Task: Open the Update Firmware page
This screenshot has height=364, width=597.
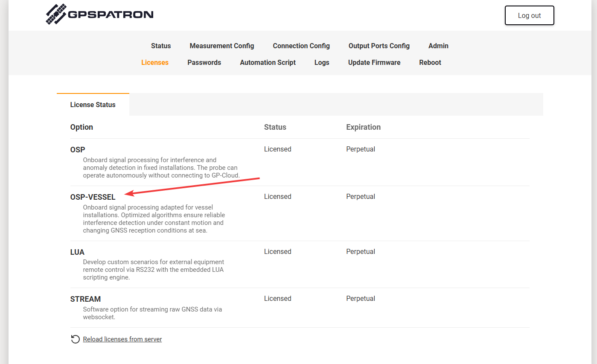Action: (374, 62)
